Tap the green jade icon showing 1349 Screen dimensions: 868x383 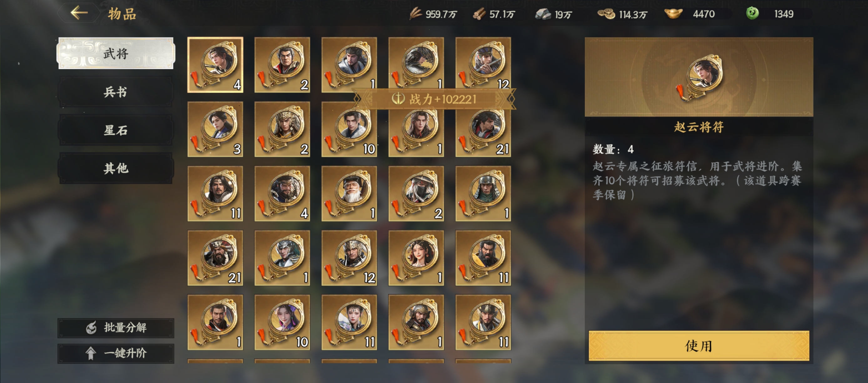coord(752,13)
